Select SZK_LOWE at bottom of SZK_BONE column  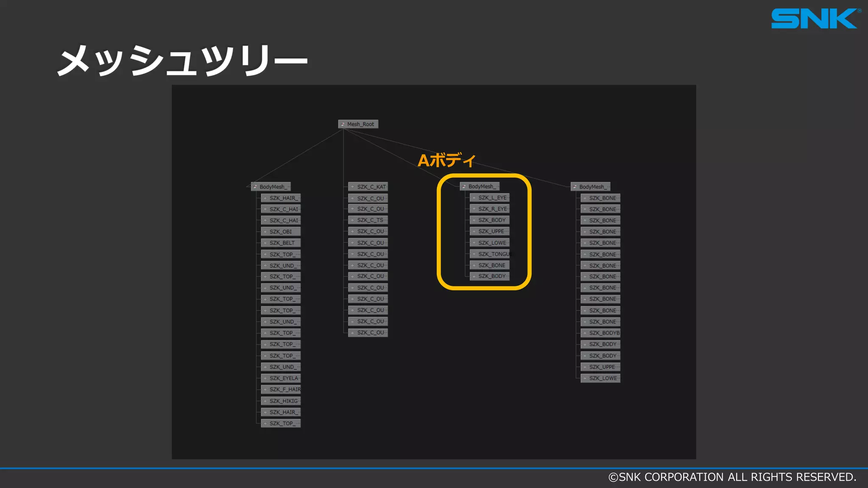click(601, 378)
